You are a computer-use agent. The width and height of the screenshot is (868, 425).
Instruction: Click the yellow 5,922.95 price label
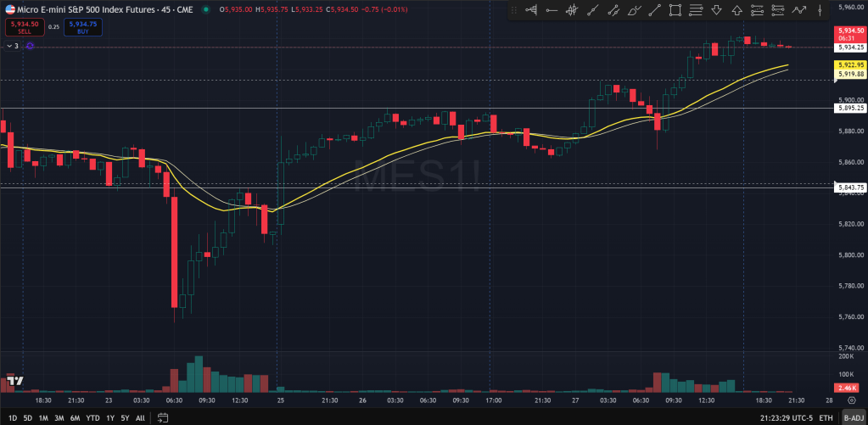coord(850,64)
